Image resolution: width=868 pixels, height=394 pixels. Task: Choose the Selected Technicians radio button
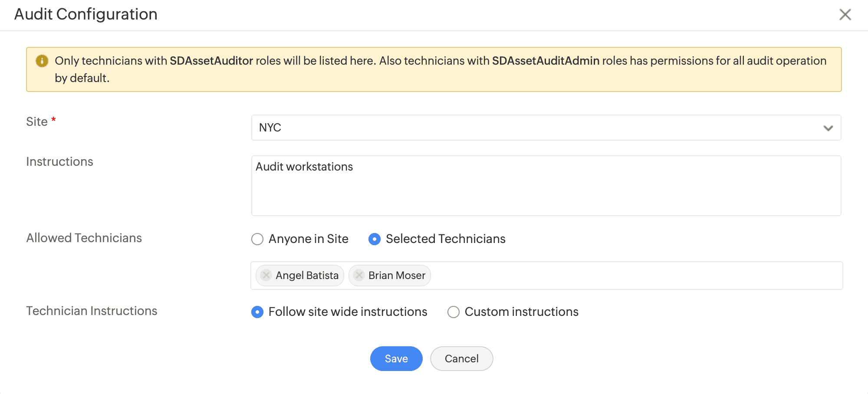(375, 239)
